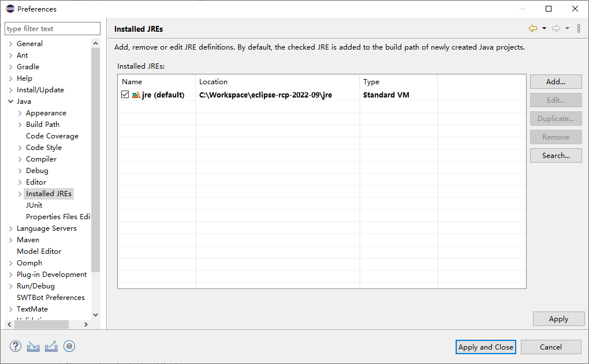Expand the Run/Debug tree node
Viewport: 589px width, 364px height.
tap(10, 286)
